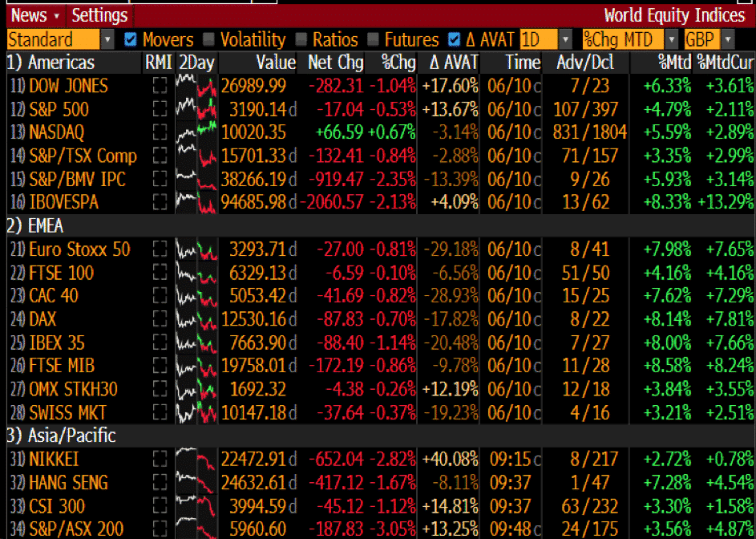Uncheck the Δ AVAT checkbox in toolbar
Viewport: 756px width, 539px height.
click(x=454, y=39)
